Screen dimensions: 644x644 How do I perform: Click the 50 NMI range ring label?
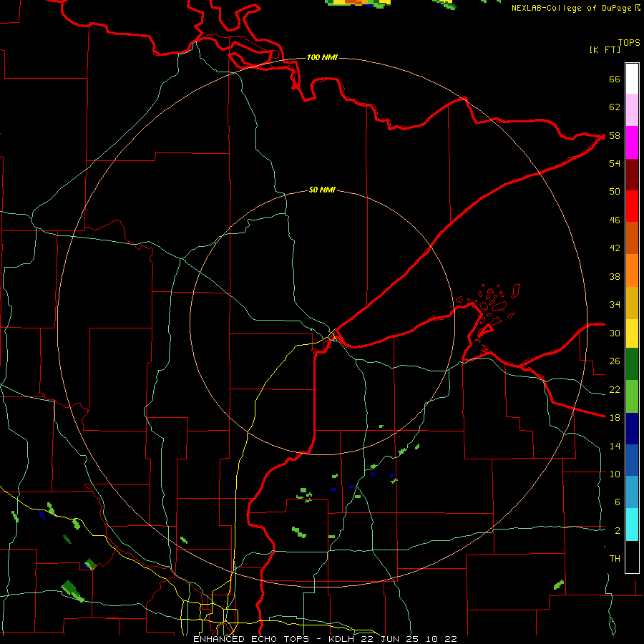322,190
